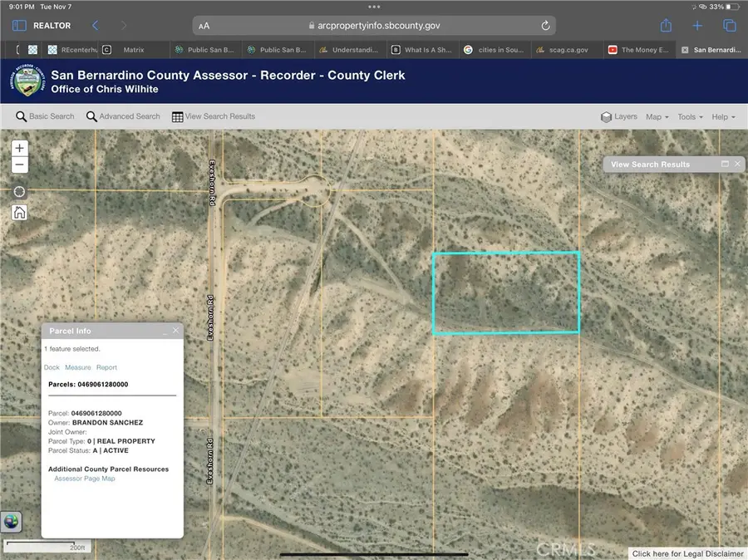Dock the Parcel Info panel
Image resolution: width=748 pixels, height=560 pixels.
point(52,367)
